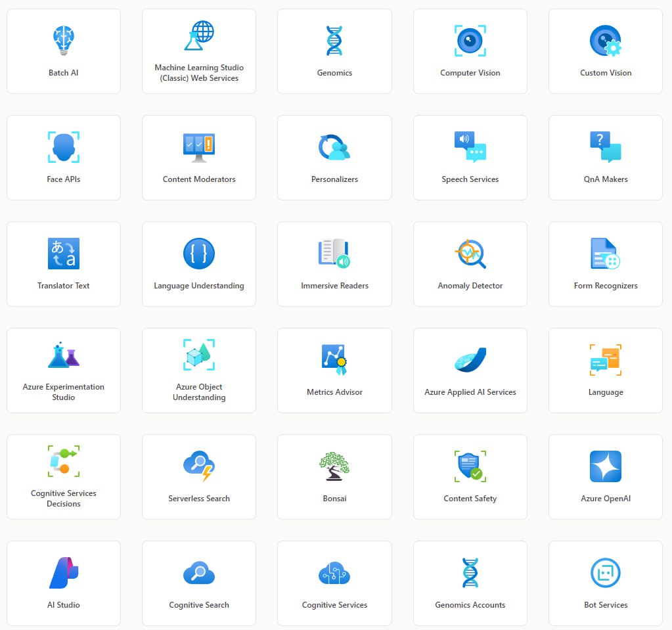This screenshot has height=630, width=672.
Task: Open the Cognitive Services Decisions icon
Action: [64, 461]
